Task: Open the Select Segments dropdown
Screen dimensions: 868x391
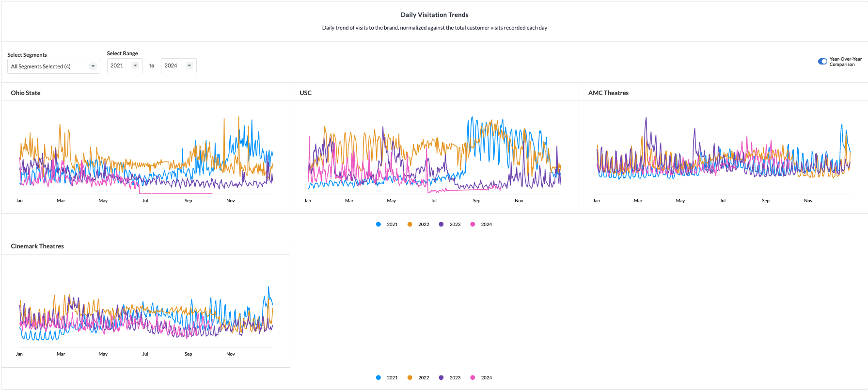Action: [53, 66]
